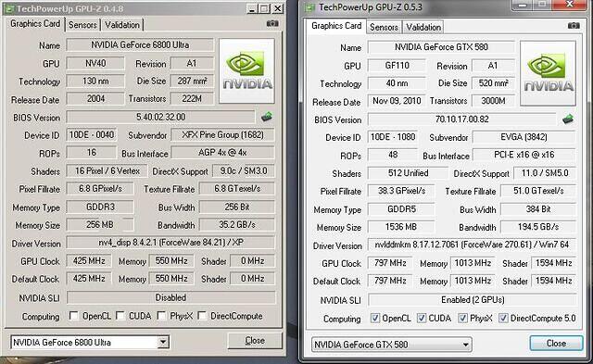Click the Subvendor field EVGA (3842)

[524, 137]
